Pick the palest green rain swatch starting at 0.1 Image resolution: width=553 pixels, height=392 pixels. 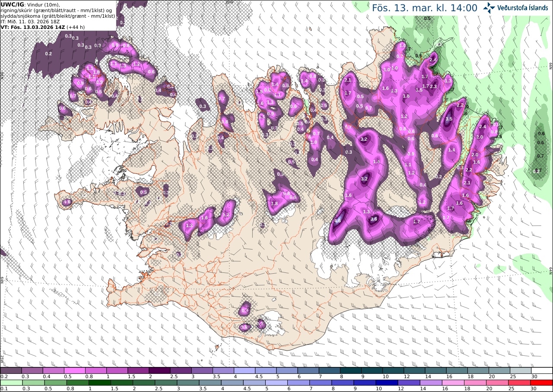(x=11, y=383)
